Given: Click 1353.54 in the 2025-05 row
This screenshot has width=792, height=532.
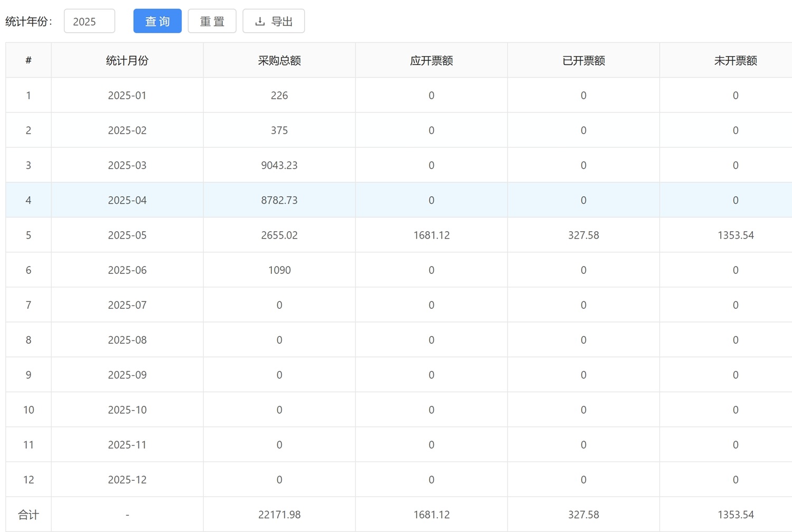Looking at the screenshot, I should (736, 235).
